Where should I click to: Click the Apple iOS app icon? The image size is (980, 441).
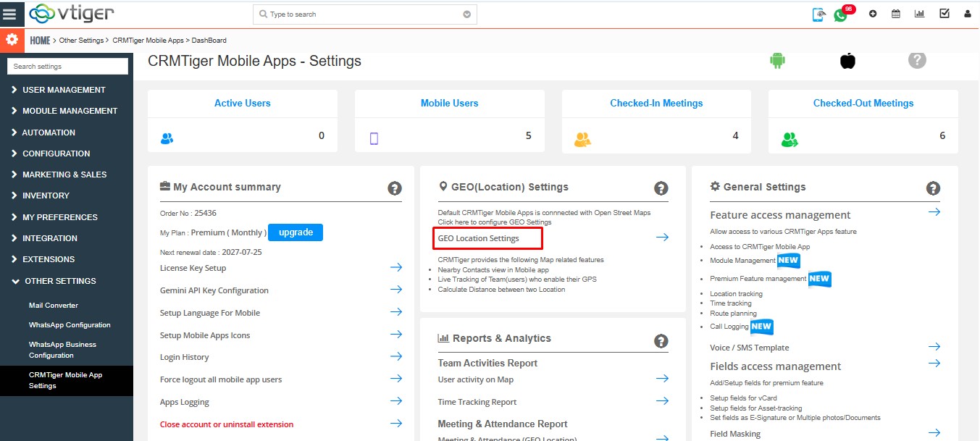pos(847,61)
